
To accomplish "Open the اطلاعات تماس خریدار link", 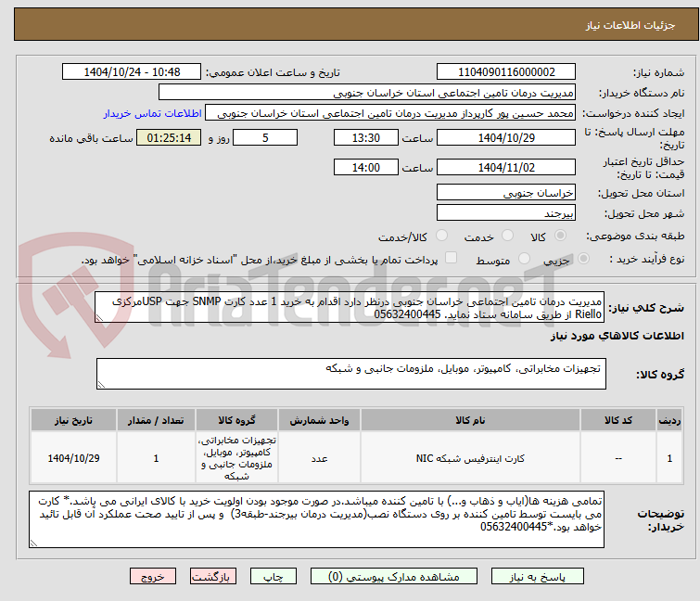I will 153,113.
